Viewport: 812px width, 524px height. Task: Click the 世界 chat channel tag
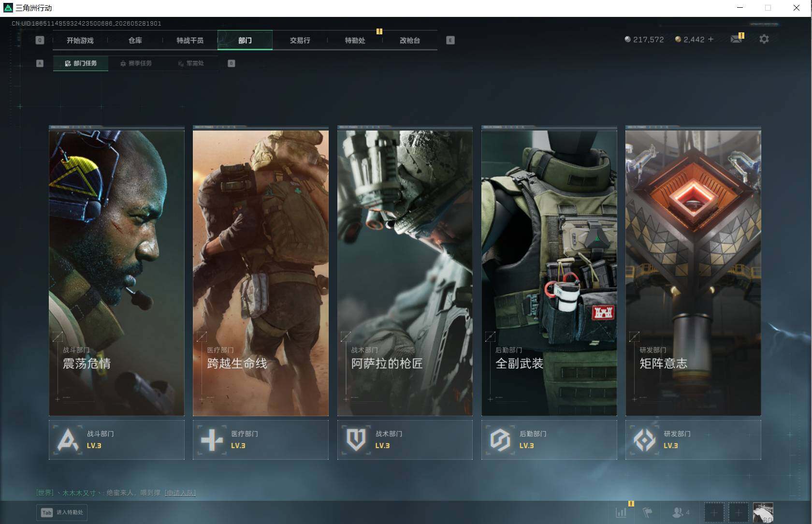45,493
